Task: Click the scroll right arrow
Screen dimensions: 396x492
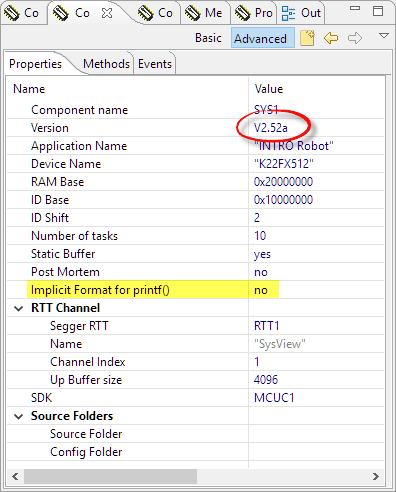Action: click(376, 476)
